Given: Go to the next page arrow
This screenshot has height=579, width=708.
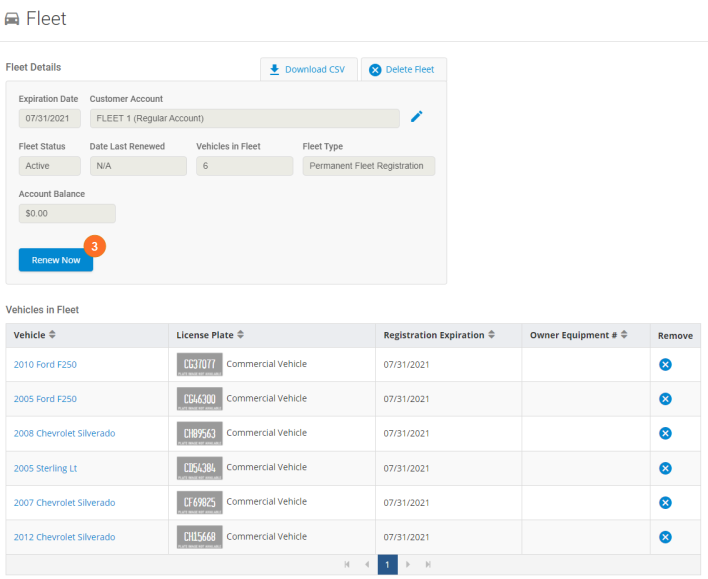Looking at the screenshot, I should pyautogui.click(x=408, y=565).
